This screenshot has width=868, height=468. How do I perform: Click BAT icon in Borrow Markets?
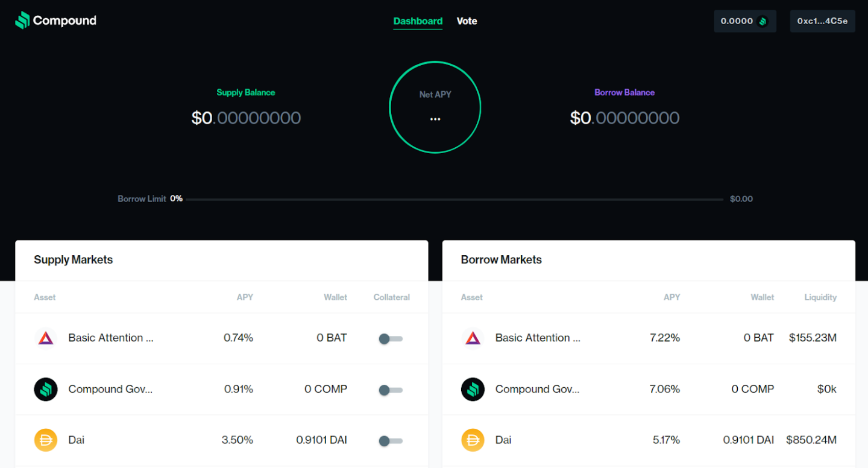(473, 338)
